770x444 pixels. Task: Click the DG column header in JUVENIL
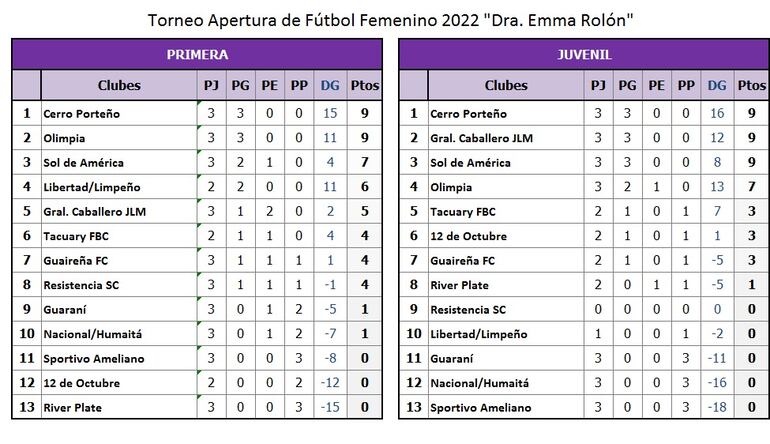coord(717,86)
